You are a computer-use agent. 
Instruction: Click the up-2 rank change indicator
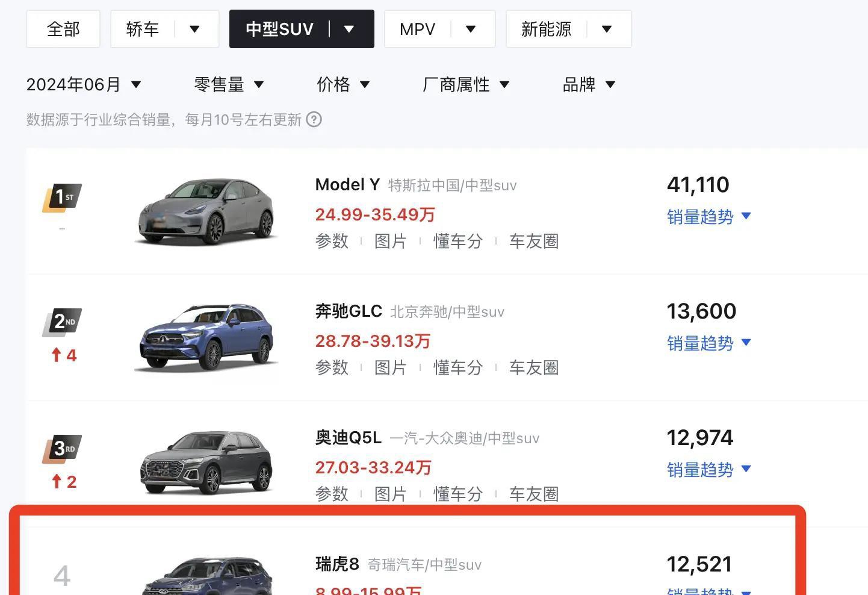pyautogui.click(x=64, y=482)
